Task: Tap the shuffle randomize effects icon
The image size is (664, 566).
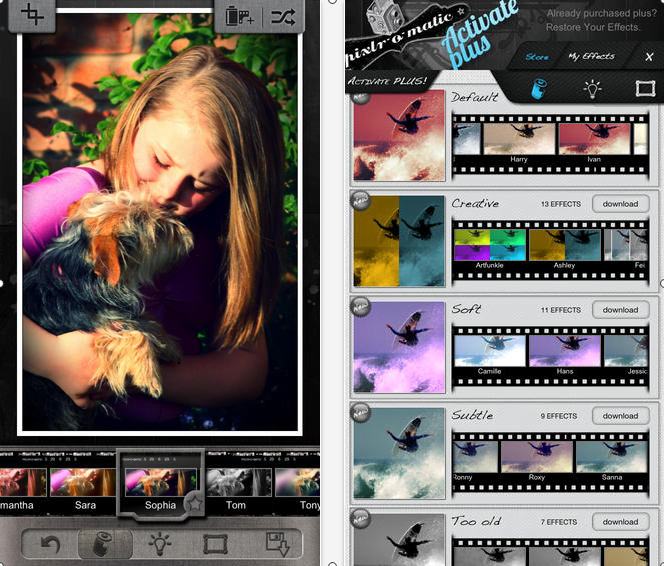Action: tap(283, 17)
